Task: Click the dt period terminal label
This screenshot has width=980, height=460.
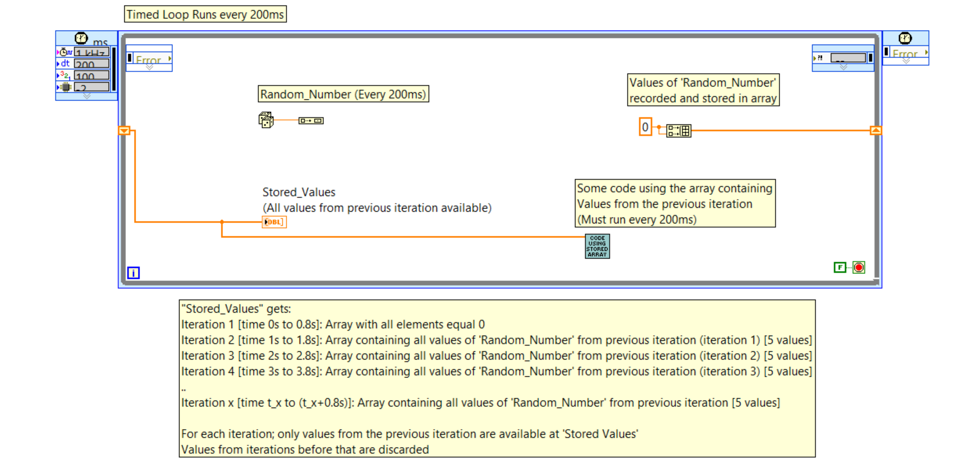Action: point(65,63)
